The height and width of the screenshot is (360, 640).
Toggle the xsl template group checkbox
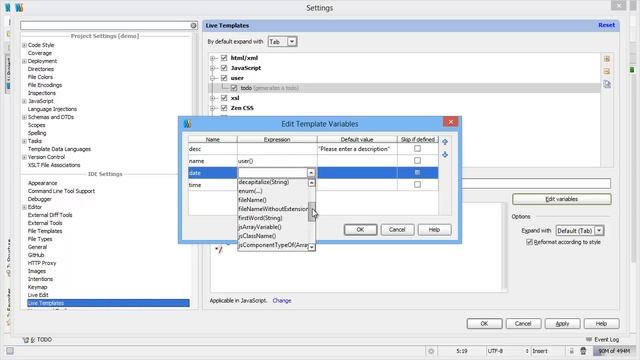(224, 98)
